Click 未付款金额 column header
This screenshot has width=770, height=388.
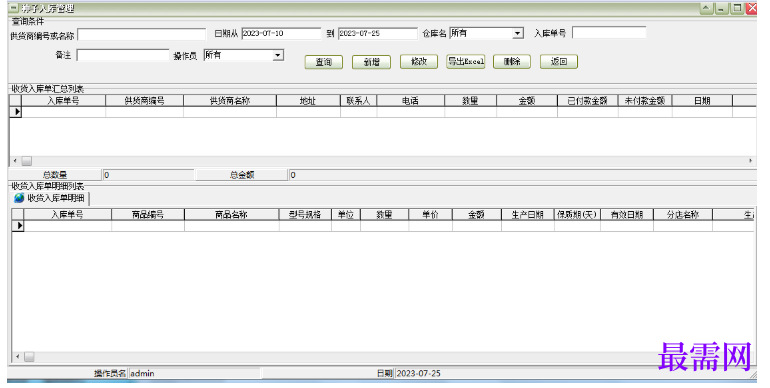coord(645,101)
